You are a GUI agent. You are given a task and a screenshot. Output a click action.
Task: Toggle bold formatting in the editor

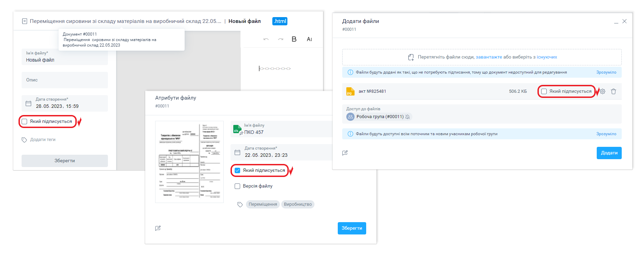coord(294,39)
